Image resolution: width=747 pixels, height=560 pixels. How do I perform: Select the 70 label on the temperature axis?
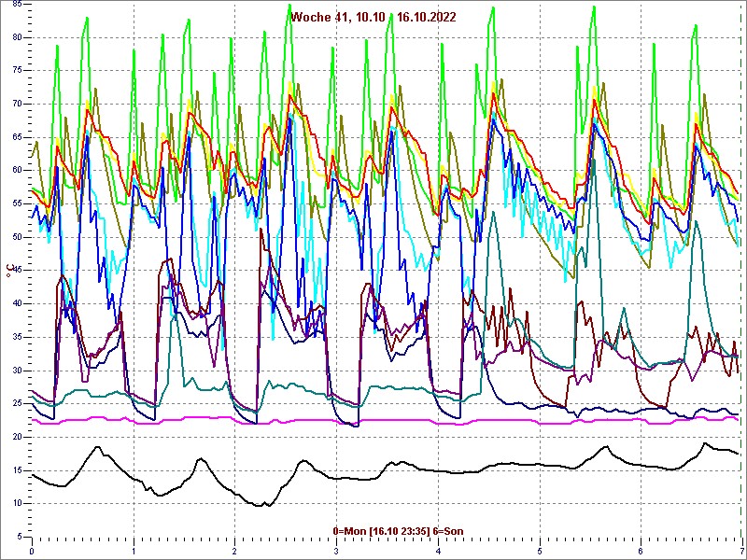16,104
